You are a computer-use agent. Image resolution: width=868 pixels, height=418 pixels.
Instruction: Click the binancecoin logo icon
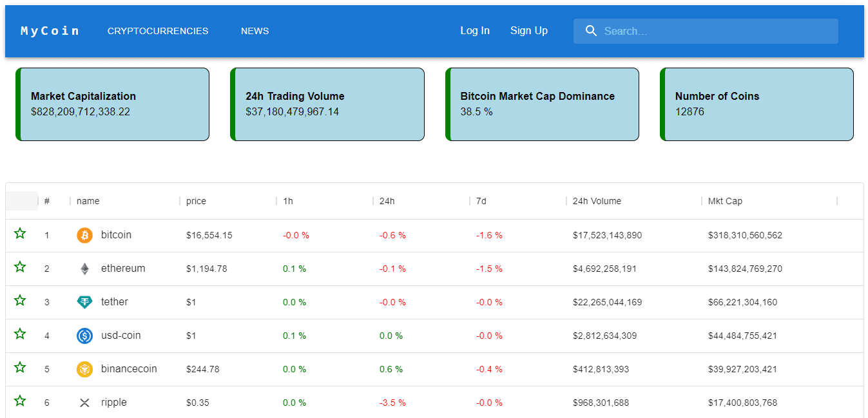click(x=84, y=369)
